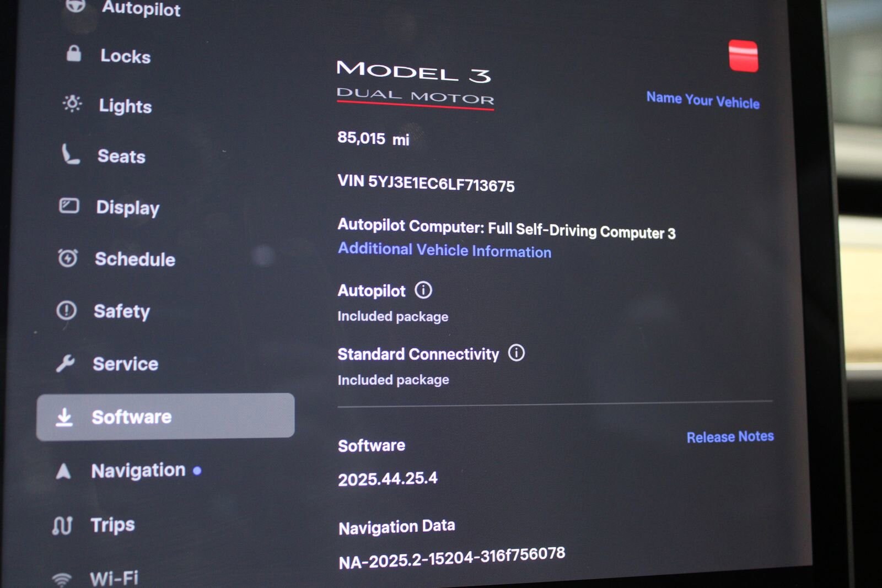Tap Name Your Vehicle link
This screenshot has width=882, height=588.
click(x=703, y=100)
